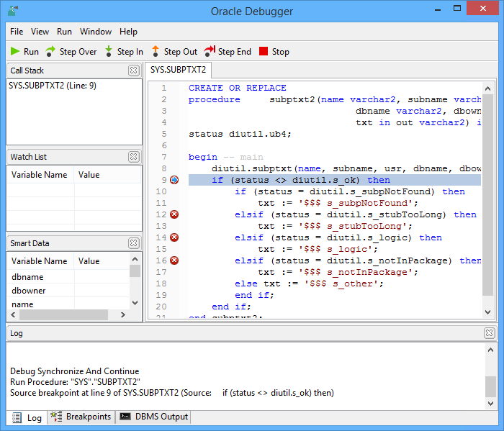The height and width of the screenshot is (431, 504).
Task: Click the 'status diutil.ub4;' code line
Action: click(240, 134)
